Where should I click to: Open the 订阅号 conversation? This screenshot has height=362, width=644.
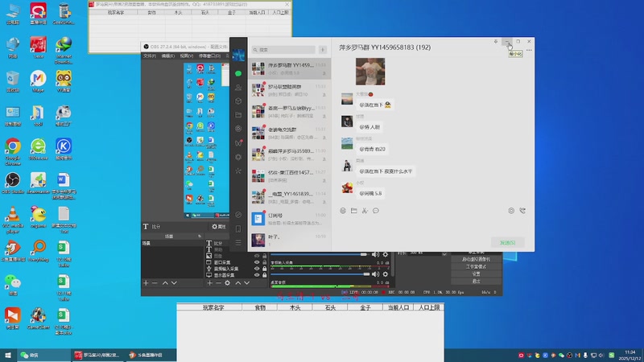[289, 218]
